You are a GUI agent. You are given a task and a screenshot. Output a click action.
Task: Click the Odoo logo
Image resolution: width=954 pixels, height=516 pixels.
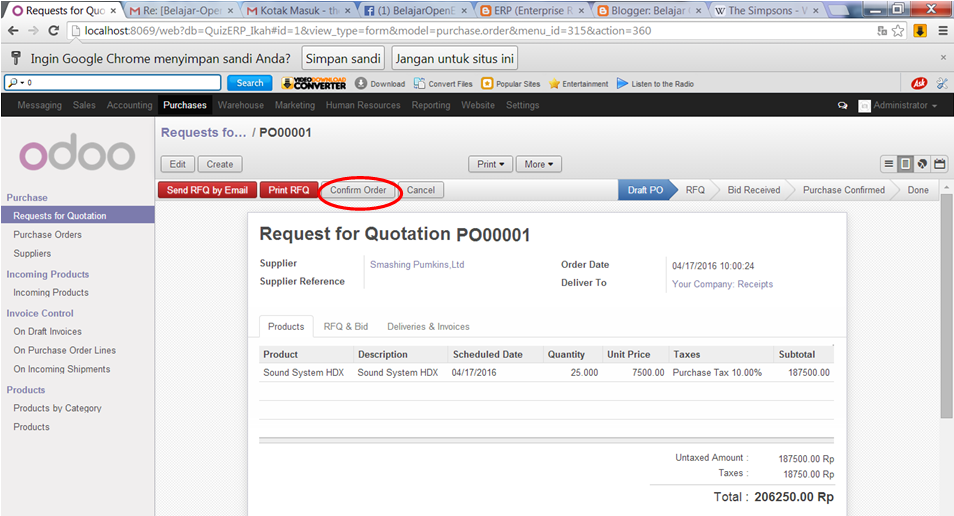tap(77, 152)
